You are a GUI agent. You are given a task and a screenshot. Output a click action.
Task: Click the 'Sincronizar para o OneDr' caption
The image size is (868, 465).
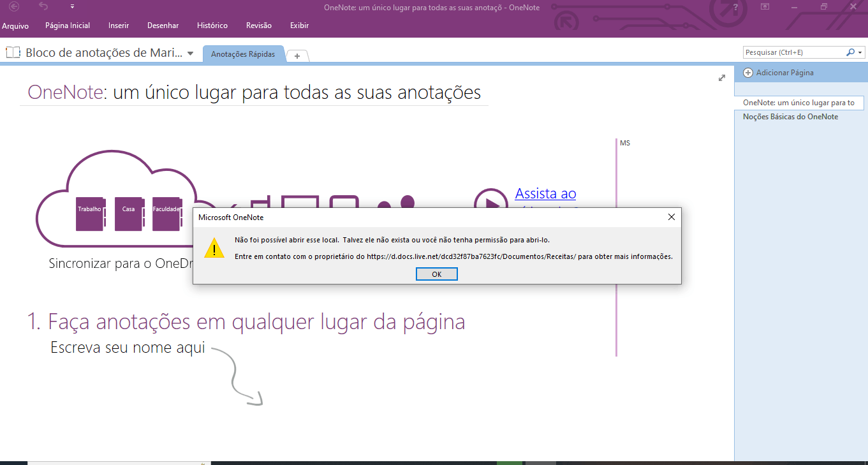pos(121,263)
